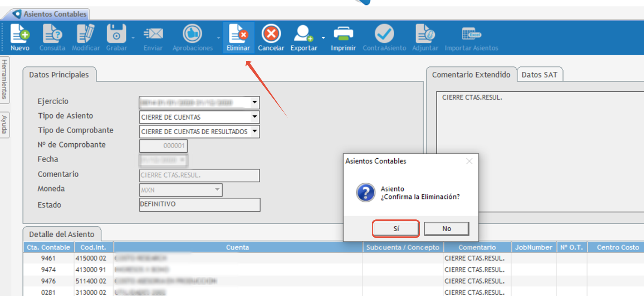Image resolution: width=644 pixels, height=296 pixels.
Task: Select the Modificar toolbar icon
Action: click(86, 37)
